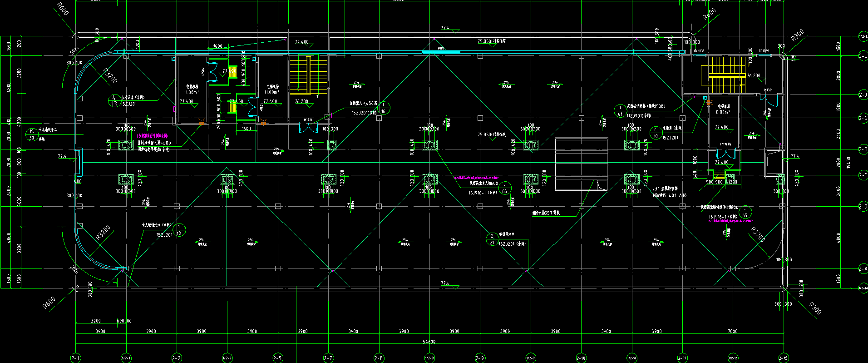The height and width of the screenshot is (363, 868).
Task: Click the 76.200 elevation mark below main stair
Action: (301, 101)
